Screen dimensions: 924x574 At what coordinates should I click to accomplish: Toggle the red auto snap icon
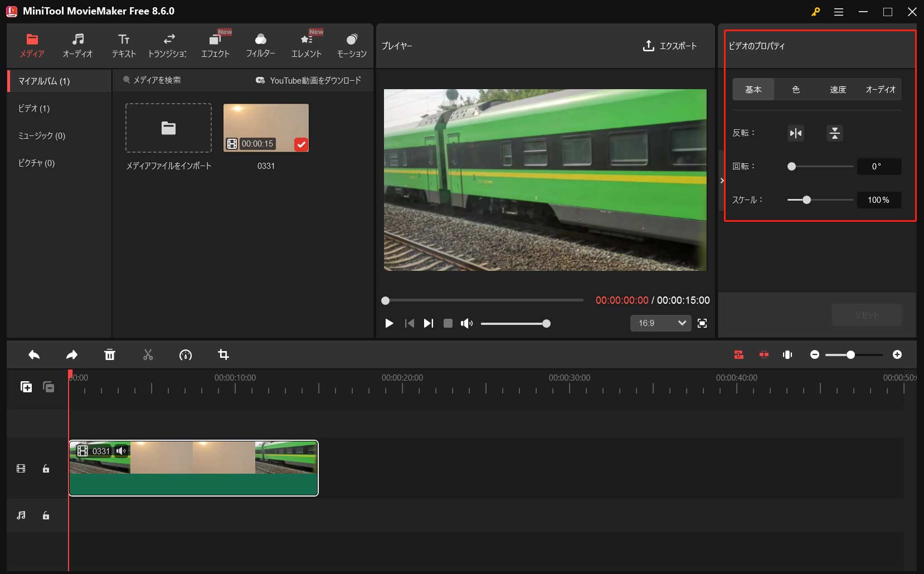click(x=739, y=355)
